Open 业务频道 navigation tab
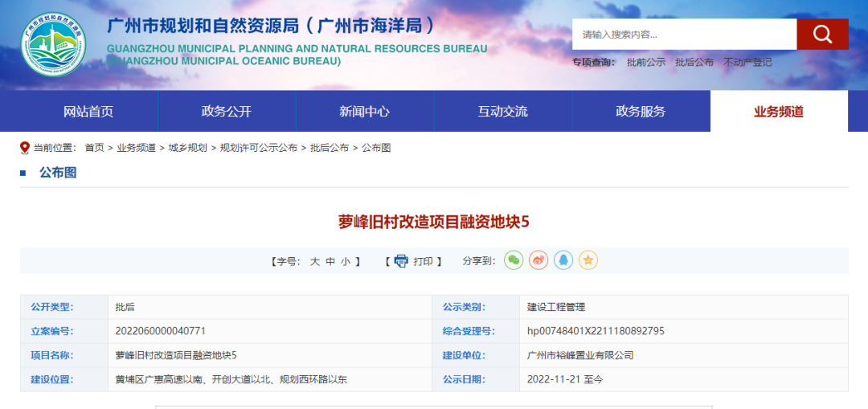This screenshot has height=409, width=868. [x=779, y=111]
